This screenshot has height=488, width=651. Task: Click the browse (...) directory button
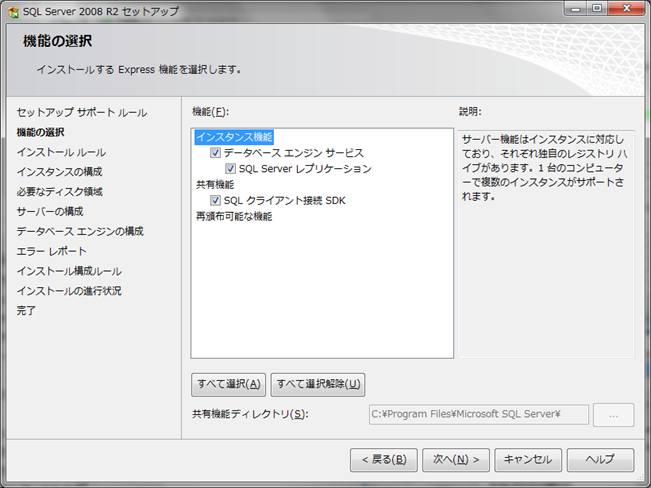(x=614, y=415)
